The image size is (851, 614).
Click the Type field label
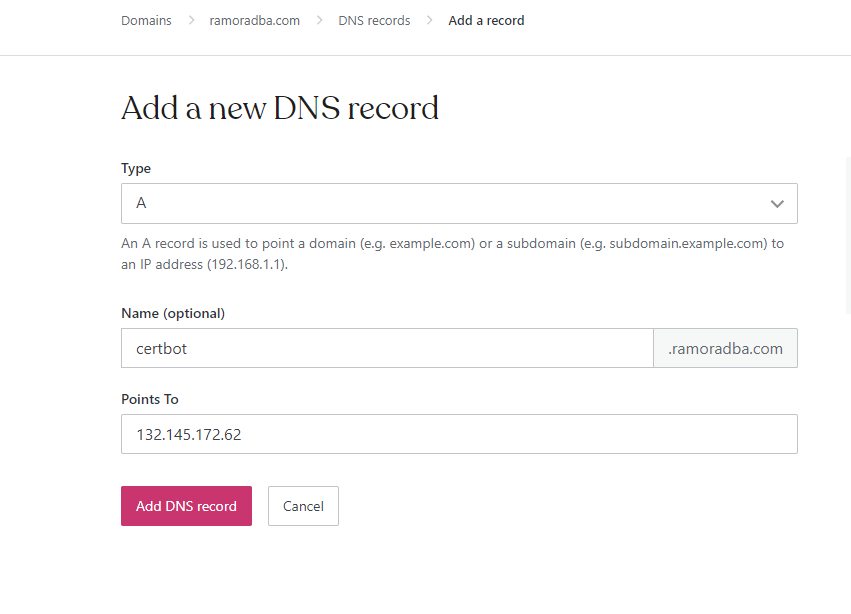136,169
